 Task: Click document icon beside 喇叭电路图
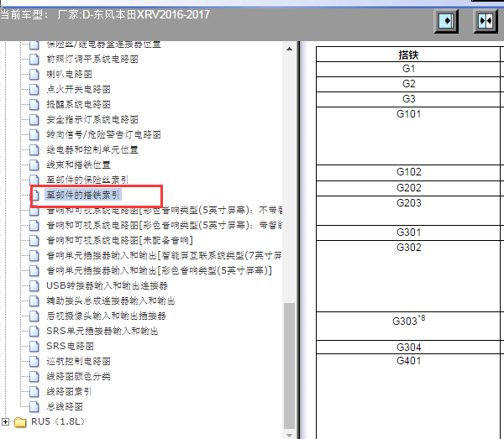click(34, 74)
